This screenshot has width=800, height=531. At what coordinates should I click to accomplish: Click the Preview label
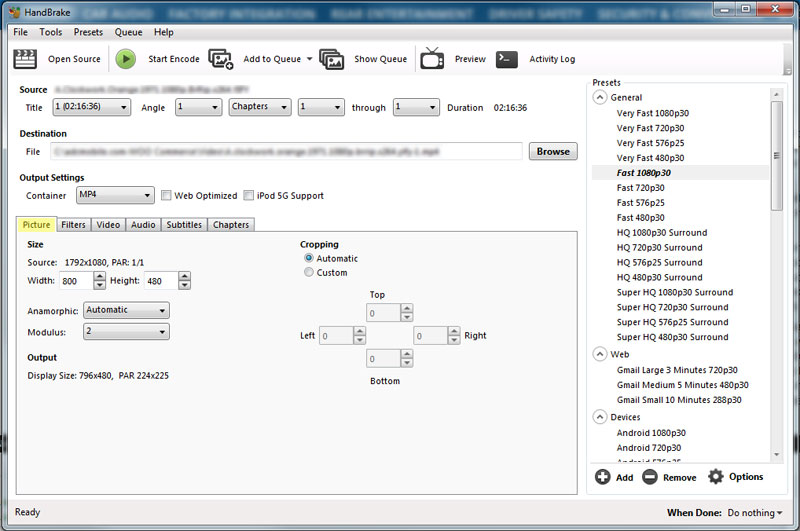(470, 59)
